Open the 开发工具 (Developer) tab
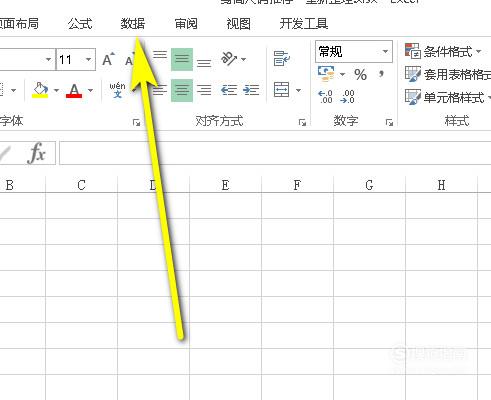Screen dimensions: 491x400 (303, 24)
